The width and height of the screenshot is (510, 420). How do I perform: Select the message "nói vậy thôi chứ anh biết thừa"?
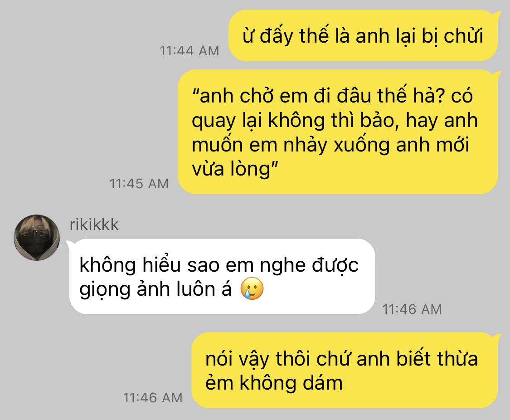click(345, 370)
